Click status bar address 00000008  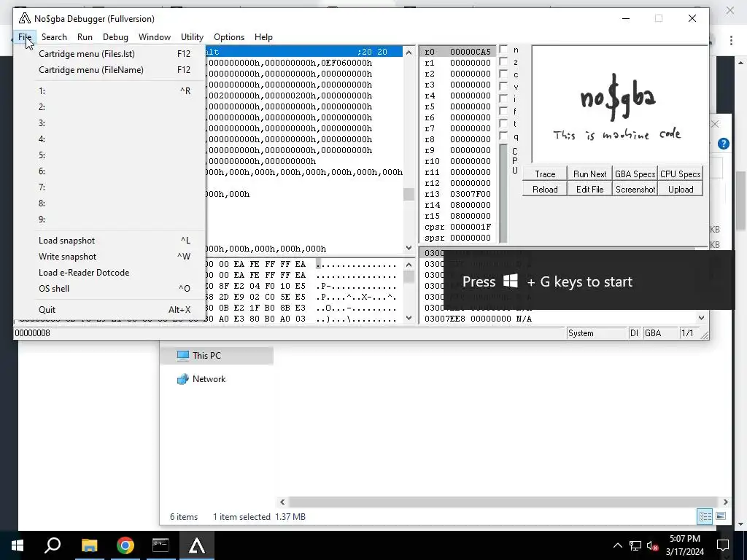32,332
